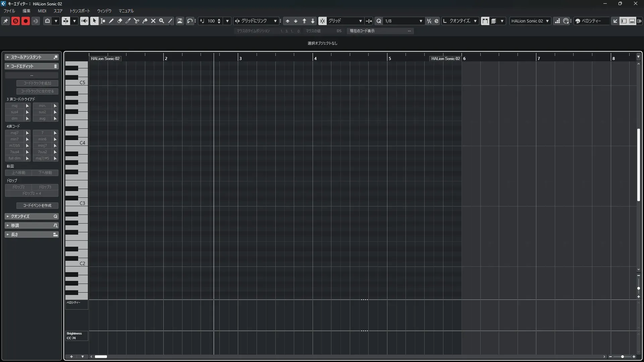Choose the Mute X tool
The image size is (644, 362).
click(153, 21)
